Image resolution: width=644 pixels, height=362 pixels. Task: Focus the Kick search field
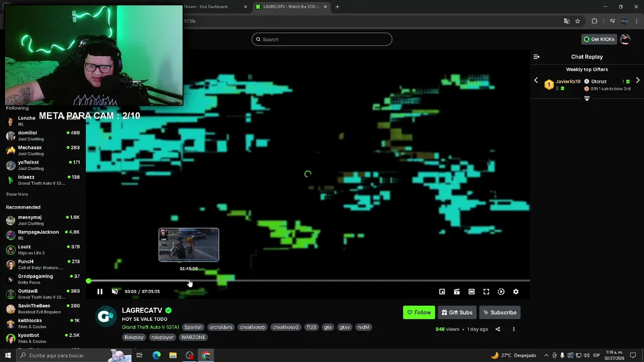click(x=322, y=39)
